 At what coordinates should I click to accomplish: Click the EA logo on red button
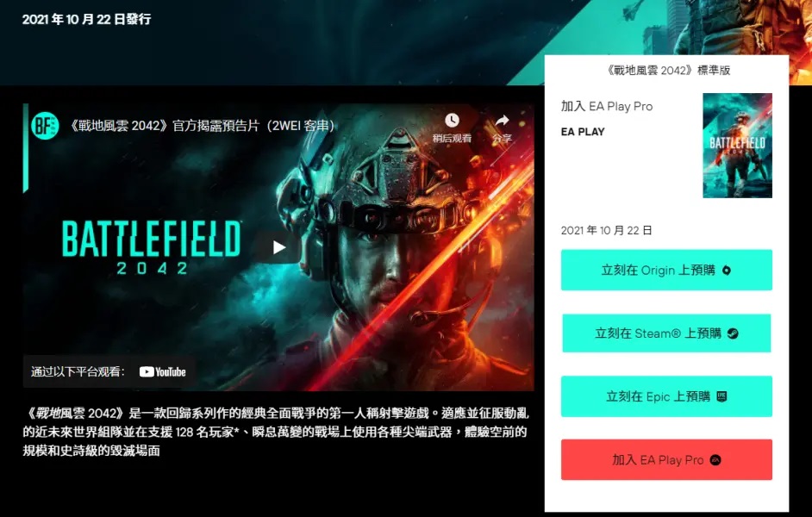(x=715, y=460)
